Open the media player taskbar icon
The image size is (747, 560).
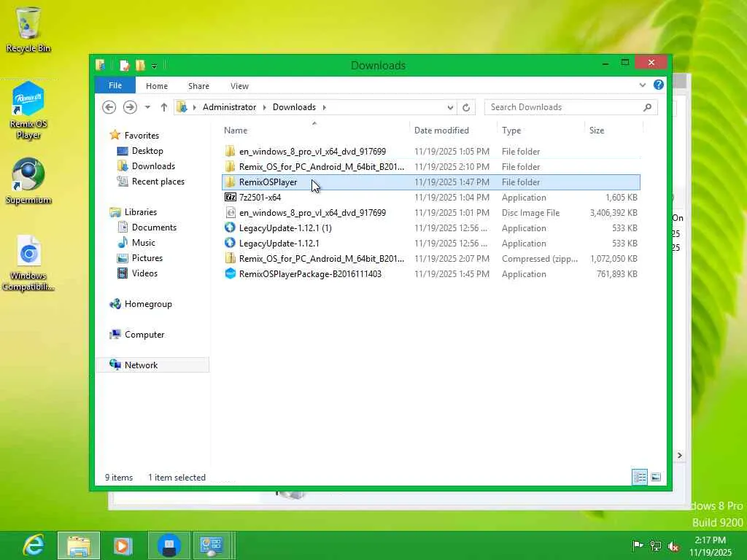tap(123, 545)
